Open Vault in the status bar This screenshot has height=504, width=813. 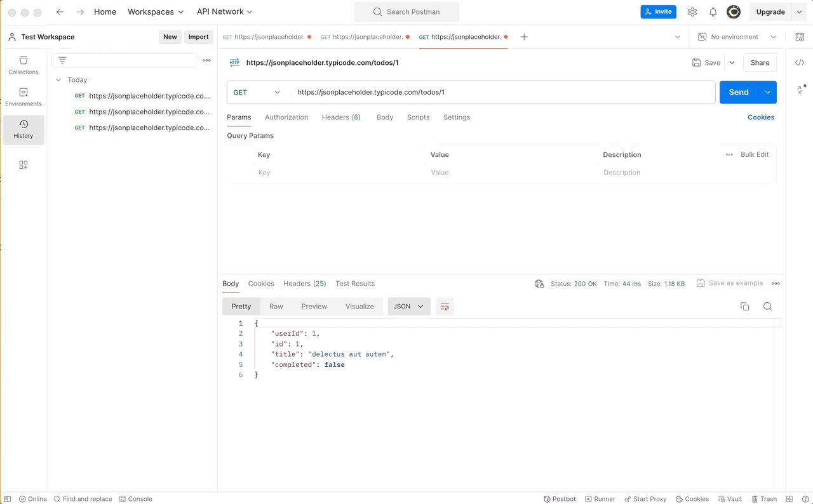[x=730, y=499]
